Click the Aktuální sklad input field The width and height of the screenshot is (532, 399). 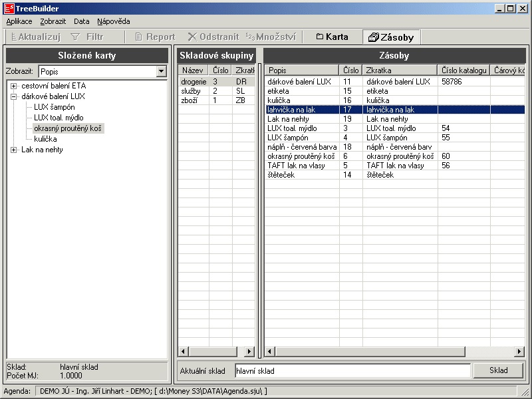tap(352, 371)
